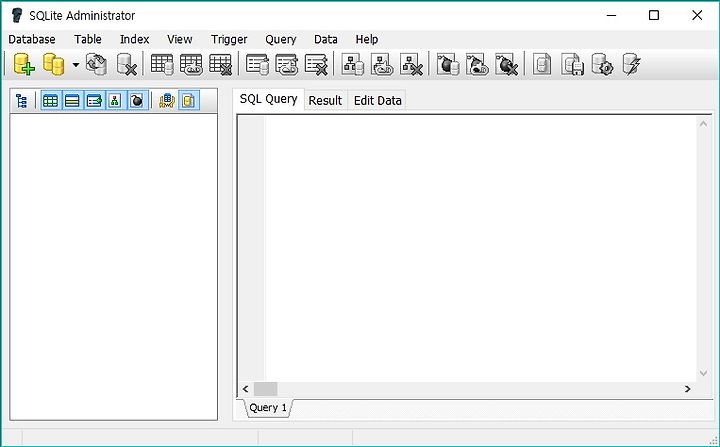Click the documents with save disk icon
The width and height of the screenshot is (720, 447).
[x=572, y=64]
